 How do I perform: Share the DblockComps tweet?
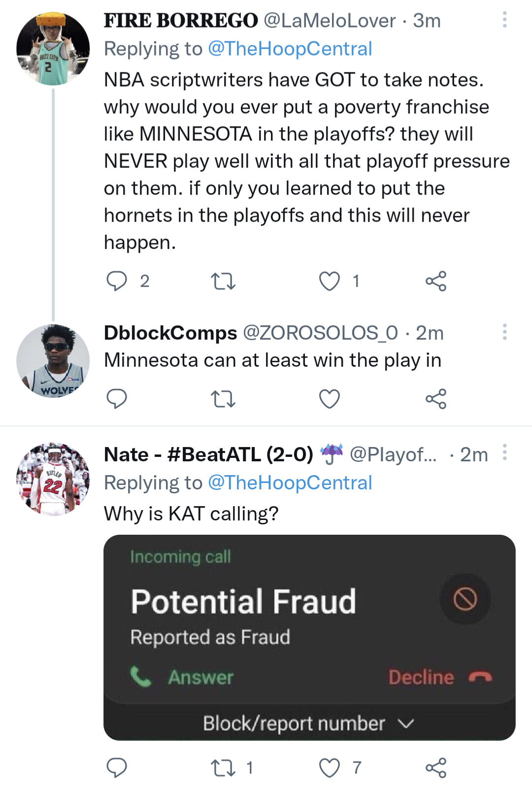pos(436,399)
